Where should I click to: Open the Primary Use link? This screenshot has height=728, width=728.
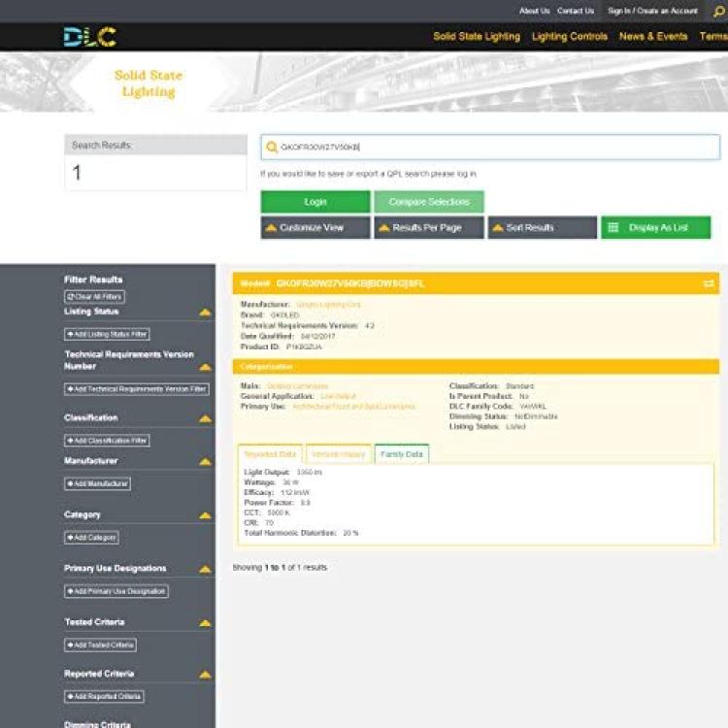pyautogui.click(x=353, y=407)
